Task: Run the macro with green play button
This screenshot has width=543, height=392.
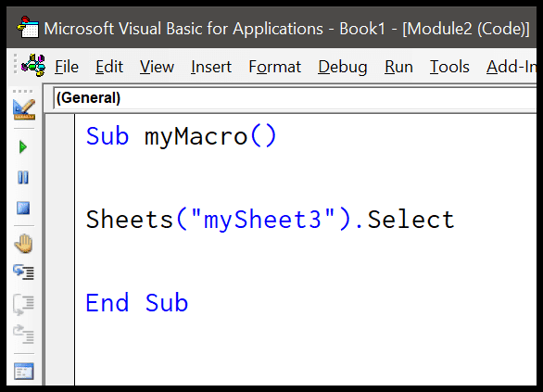Action: pos(23,147)
